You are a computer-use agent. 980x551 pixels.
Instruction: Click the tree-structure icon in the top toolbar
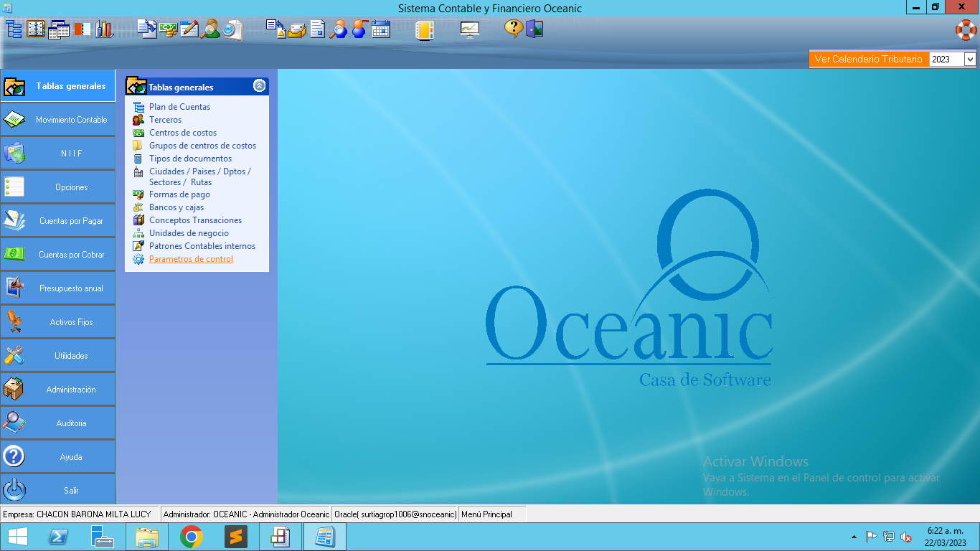point(14,29)
